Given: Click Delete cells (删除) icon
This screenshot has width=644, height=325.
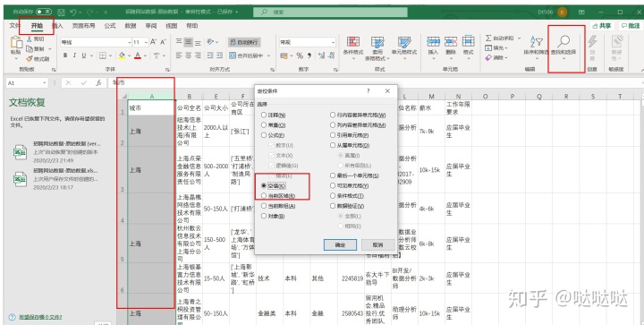Looking at the screenshot, I should point(451,41).
